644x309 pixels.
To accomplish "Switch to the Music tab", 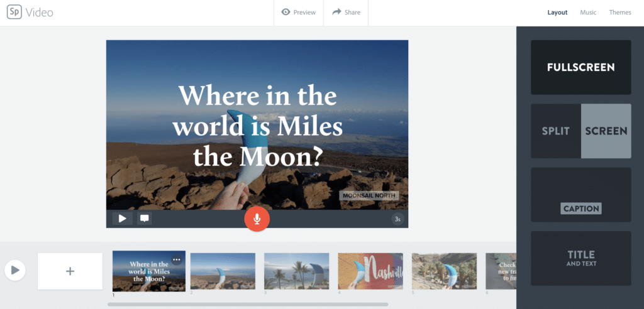I will 588,13.
